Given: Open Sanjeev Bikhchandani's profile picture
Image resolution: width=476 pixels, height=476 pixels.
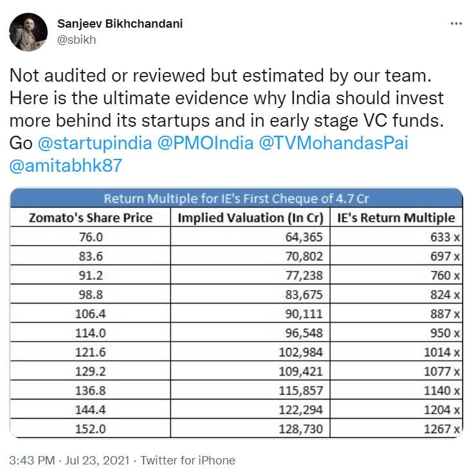Looking at the screenshot, I should 28,32.
